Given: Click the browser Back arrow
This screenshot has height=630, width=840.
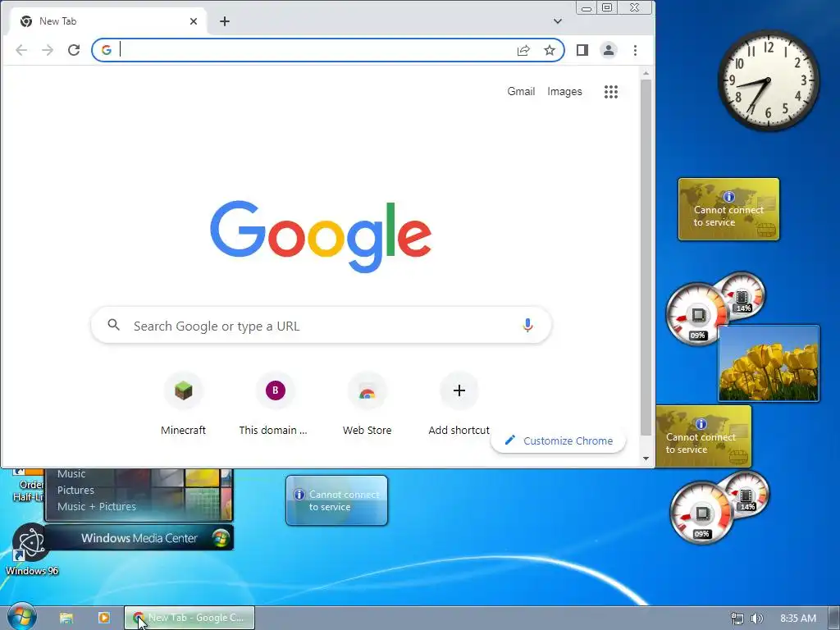Looking at the screenshot, I should point(21,50).
